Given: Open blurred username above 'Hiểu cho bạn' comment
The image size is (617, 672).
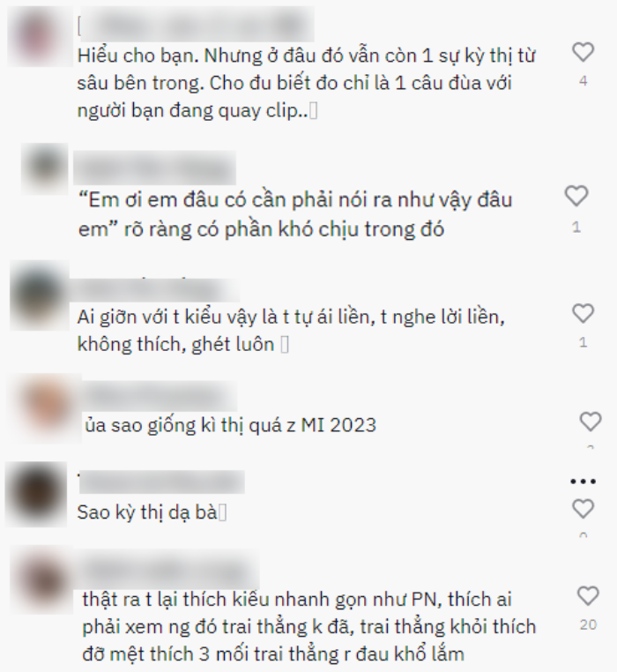Looking at the screenshot, I should (197, 26).
